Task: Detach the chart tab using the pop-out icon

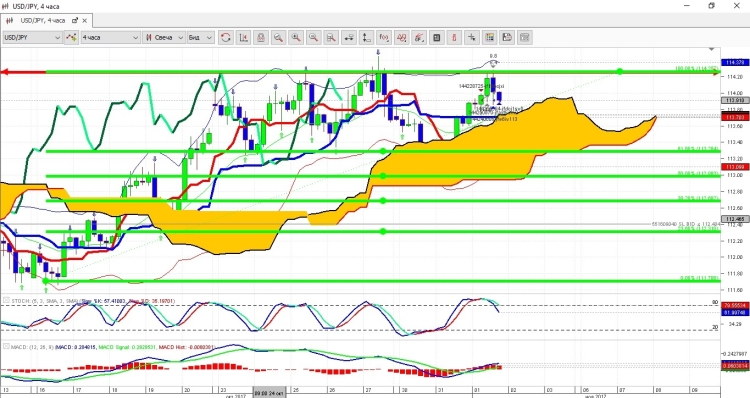Action: (x=75, y=21)
